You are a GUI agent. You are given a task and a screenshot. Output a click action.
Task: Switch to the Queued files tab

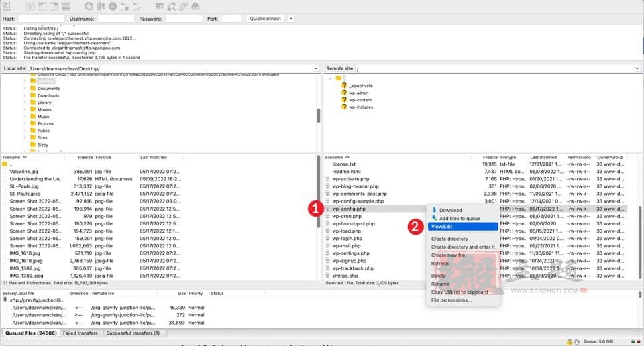tap(31, 333)
